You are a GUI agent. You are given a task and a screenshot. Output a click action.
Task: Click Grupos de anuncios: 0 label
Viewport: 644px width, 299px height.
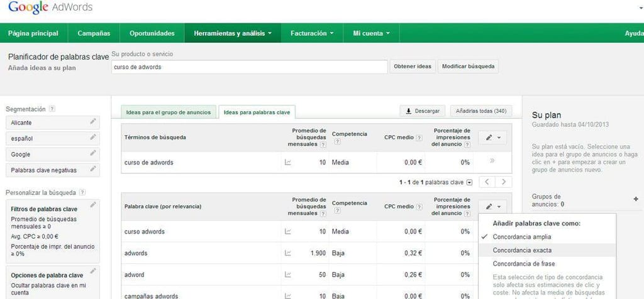[x=548, y=200]
